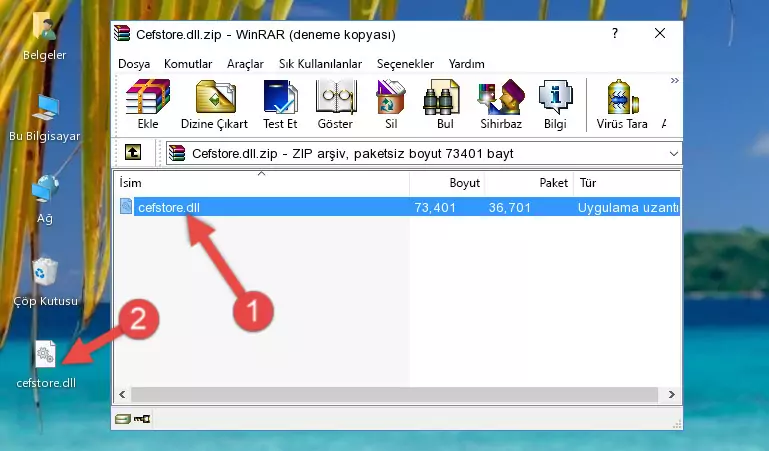
Task: Click the Test Et toolbar icon
Action: 280,104
